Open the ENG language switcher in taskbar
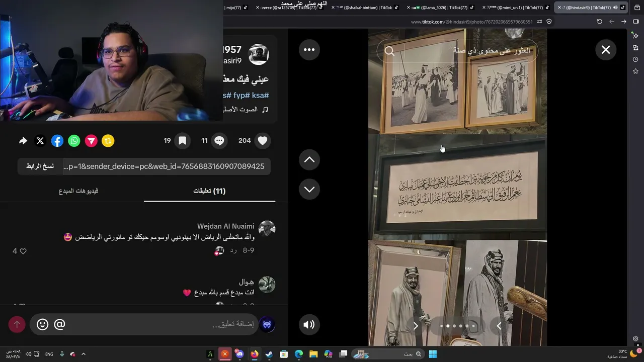644x362 pixels. pyautogui.click(x=49, y=354)
